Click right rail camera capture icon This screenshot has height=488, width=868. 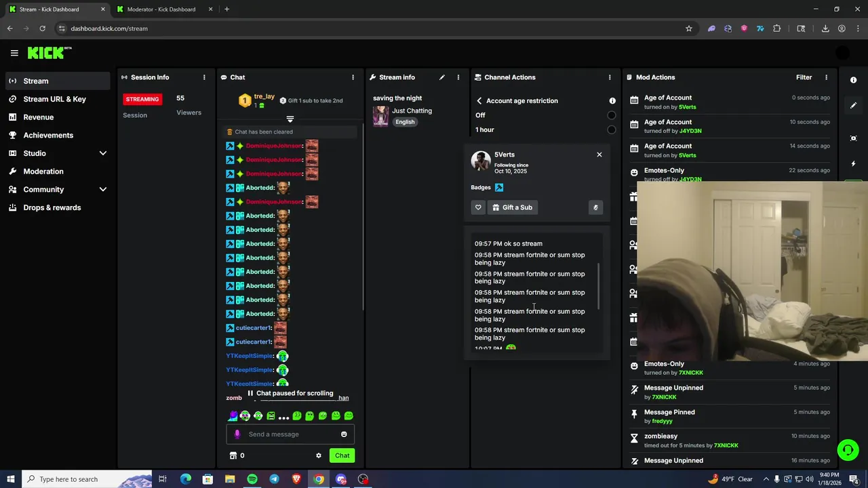click(x=854, y=138)
